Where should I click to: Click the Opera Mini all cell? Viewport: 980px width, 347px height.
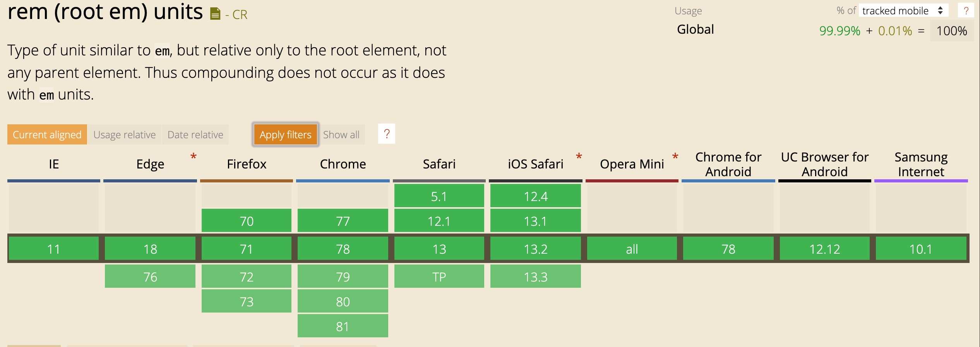click(x=632, y=249)
